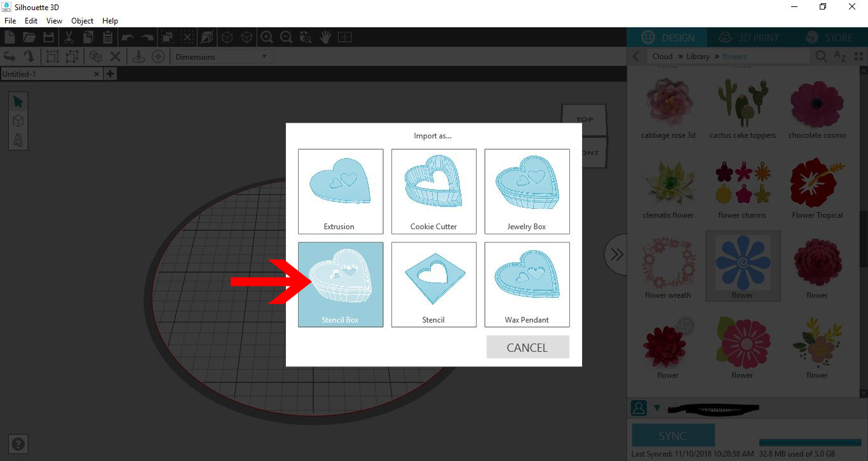This screenshot has width=868, height=461.
Task: Close the Untitled-1 document tab
Action: click(97, 74)
